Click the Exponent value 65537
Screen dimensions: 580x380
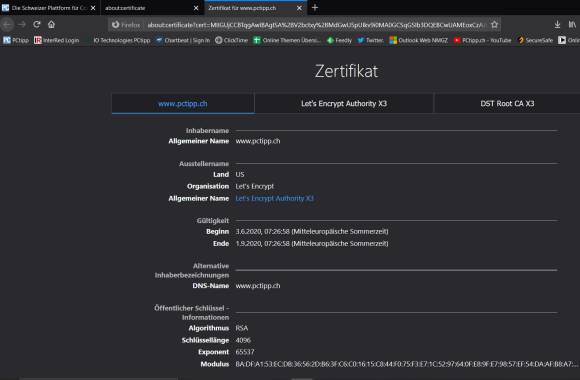tap(245, 352)
